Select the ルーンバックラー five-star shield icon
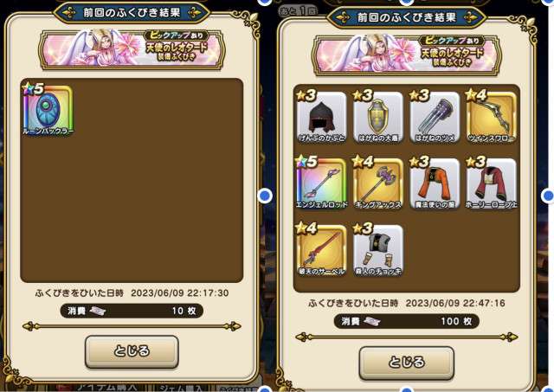554x392 pixels. tap(48, 110)
